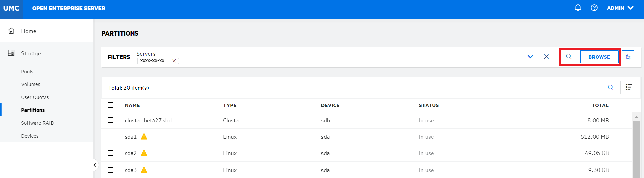
Task: Click the warning icon next to sda1
Action: 144,136
